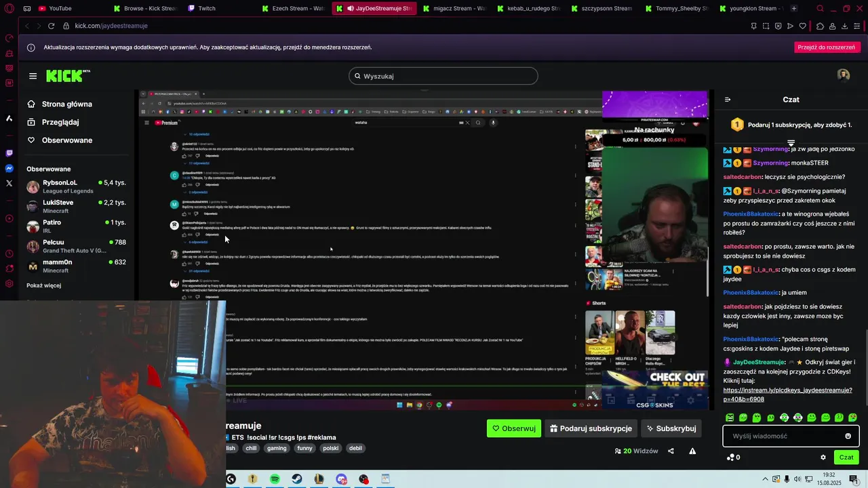This screenshot has height=488, width=868.
Task: Open Pelcuu followed channel
Action: point(77,246)
